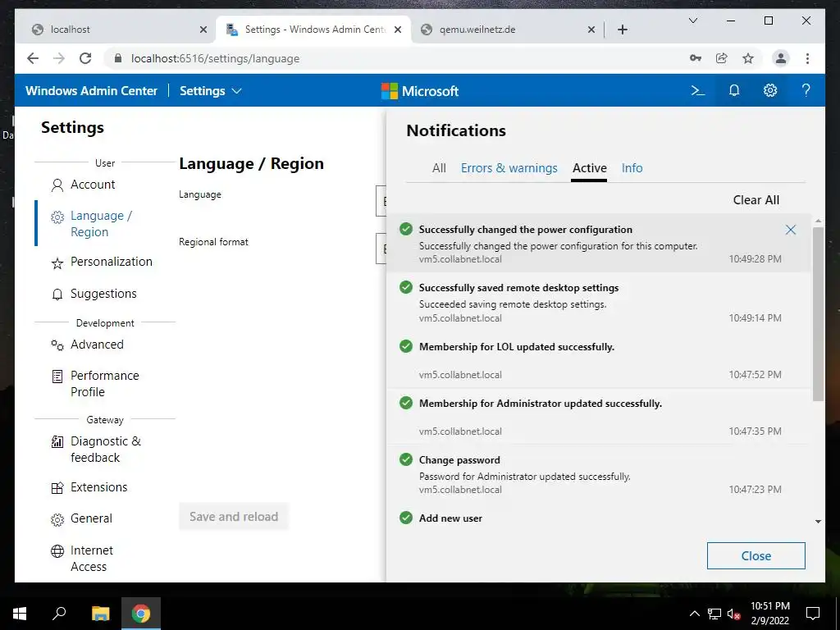
Task: Dismiss the power configuration notification
Action: click(x=790, y=230)
